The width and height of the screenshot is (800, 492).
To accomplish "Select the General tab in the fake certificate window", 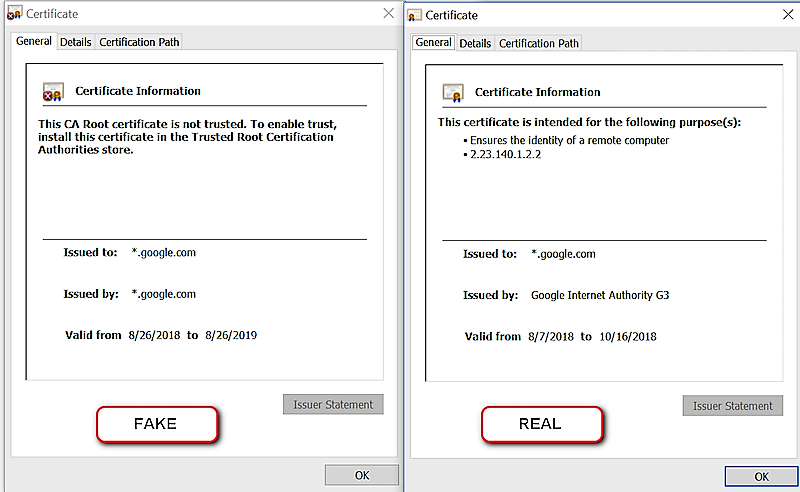I will coord(34,41).
